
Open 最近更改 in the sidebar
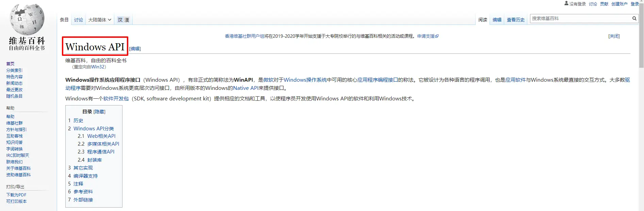pyautogui.click(x=14, y=90)
